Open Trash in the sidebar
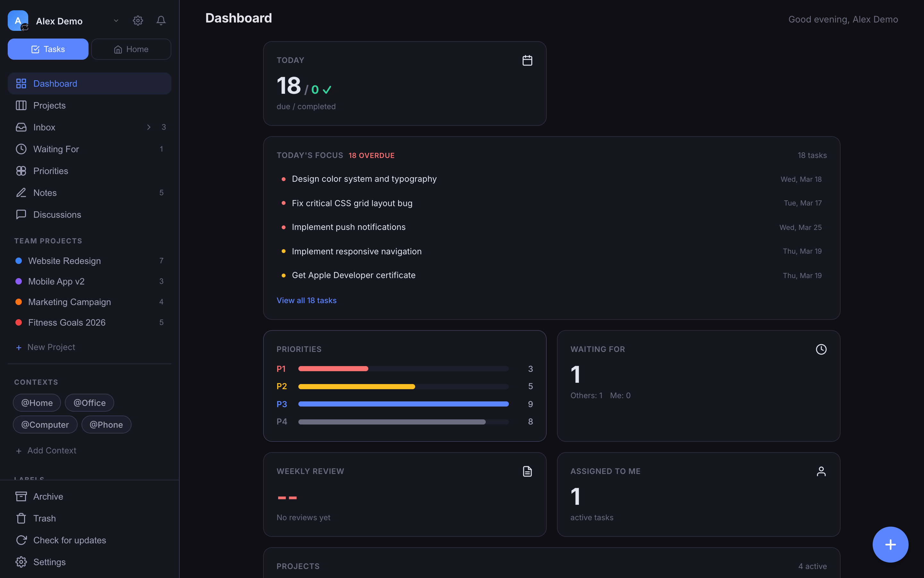Viewport: 924px width, 578px height. click(x=89, y=518)
